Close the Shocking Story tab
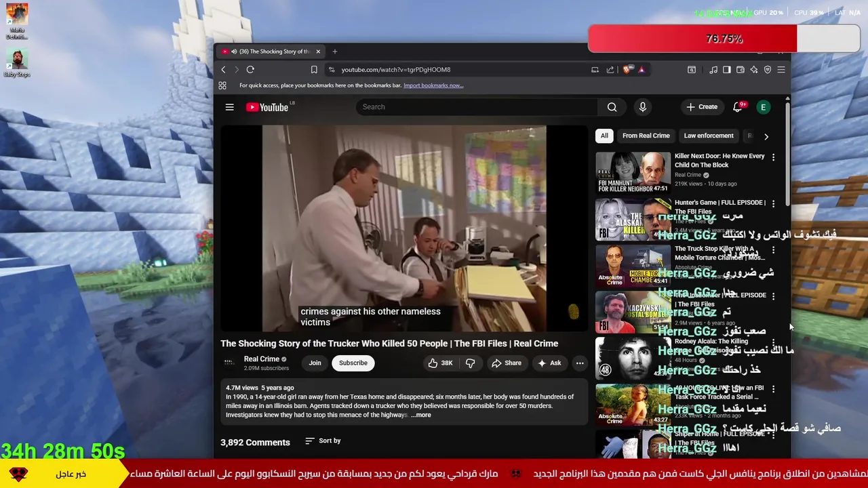Image resolution: width=868 pixels, height=488 pixels. pyautogui.click(x=318, y=52)
